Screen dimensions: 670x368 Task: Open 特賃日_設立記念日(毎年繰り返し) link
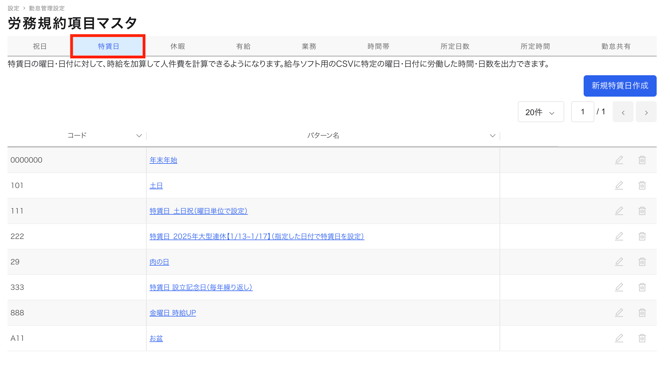(x=201, y=287)
